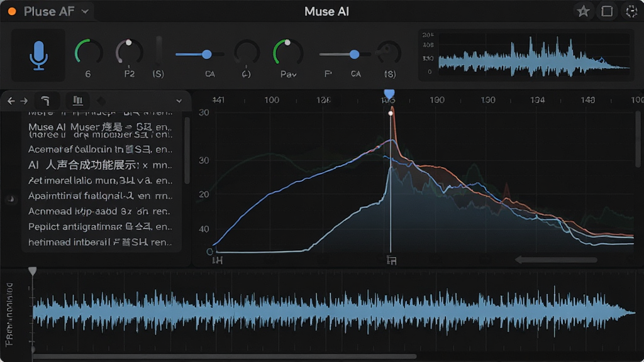Click the graph's right vertical scrollbar
Screen dimensions: 644x362
639,139
